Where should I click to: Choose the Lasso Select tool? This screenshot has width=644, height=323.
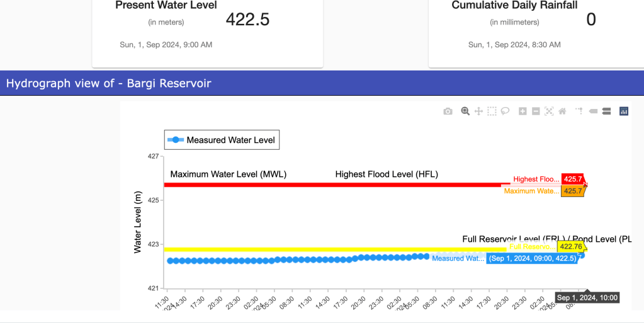505,111
